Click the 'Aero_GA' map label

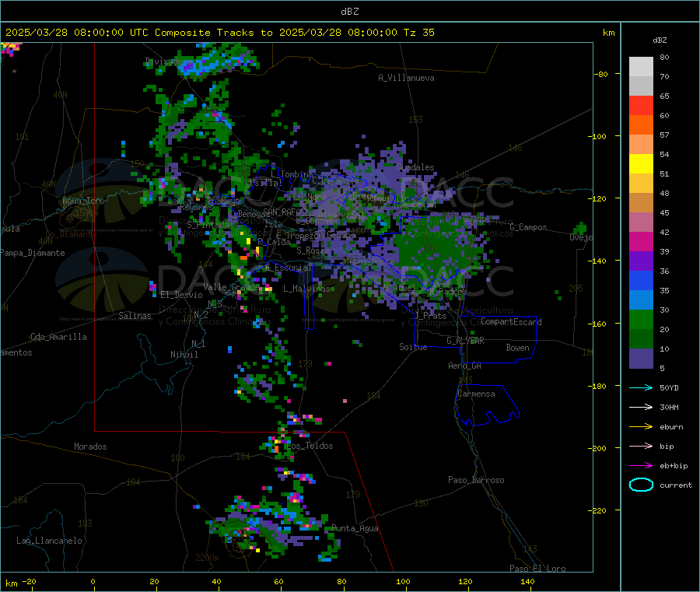pyautogui.click(x=465, y=366)
